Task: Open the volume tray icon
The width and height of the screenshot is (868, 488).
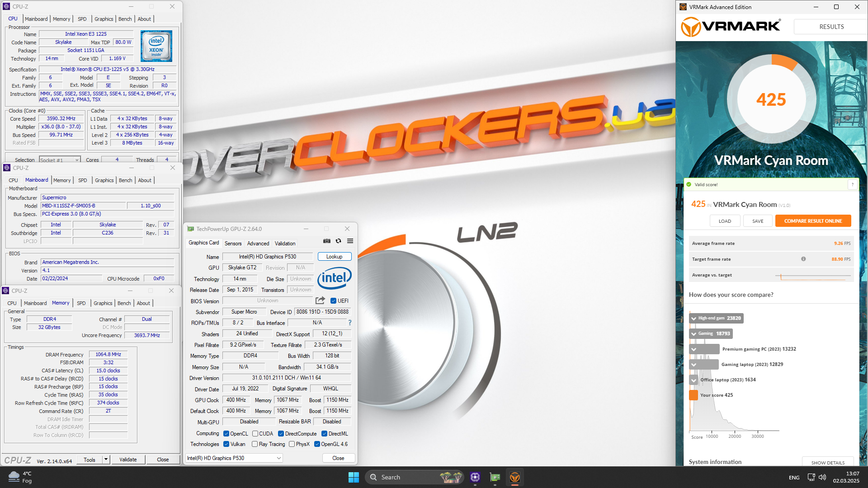Action: 822,477
